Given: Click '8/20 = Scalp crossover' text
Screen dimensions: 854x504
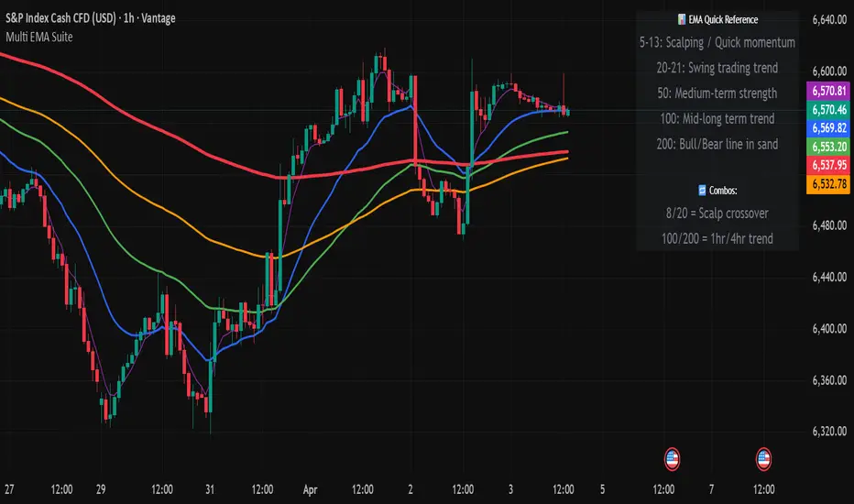Looking at the screenshot, I should (x=717, y=213).
